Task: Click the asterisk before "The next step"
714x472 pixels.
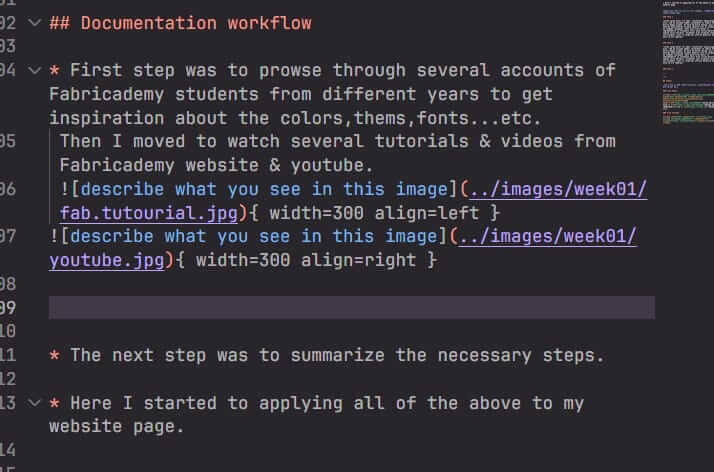Action: 54,355
